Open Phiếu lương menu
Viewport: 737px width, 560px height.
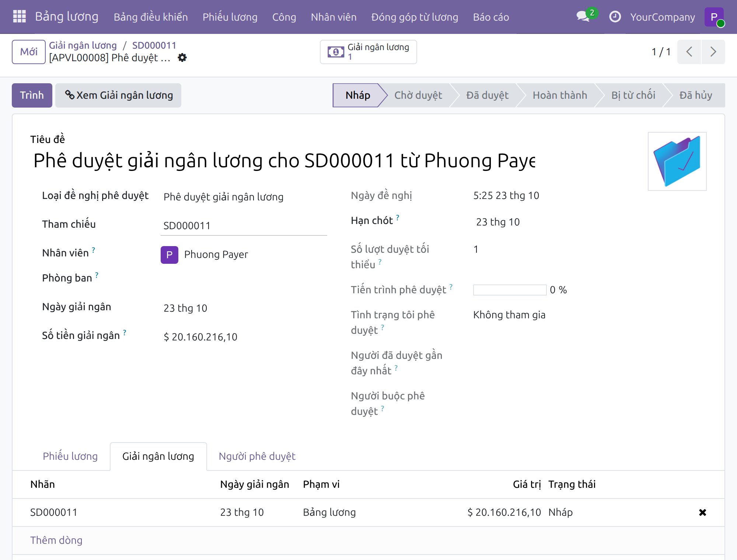tap(230, 17)
